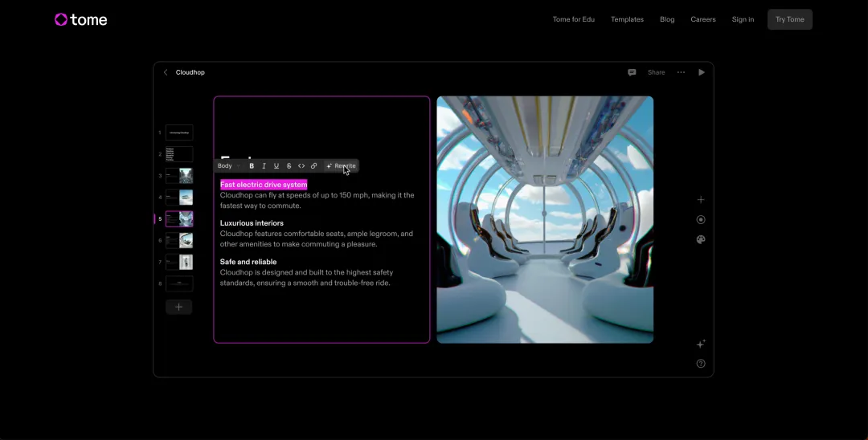Click the Try Tome button
This screenshot has width=868, height=440.
790,19
